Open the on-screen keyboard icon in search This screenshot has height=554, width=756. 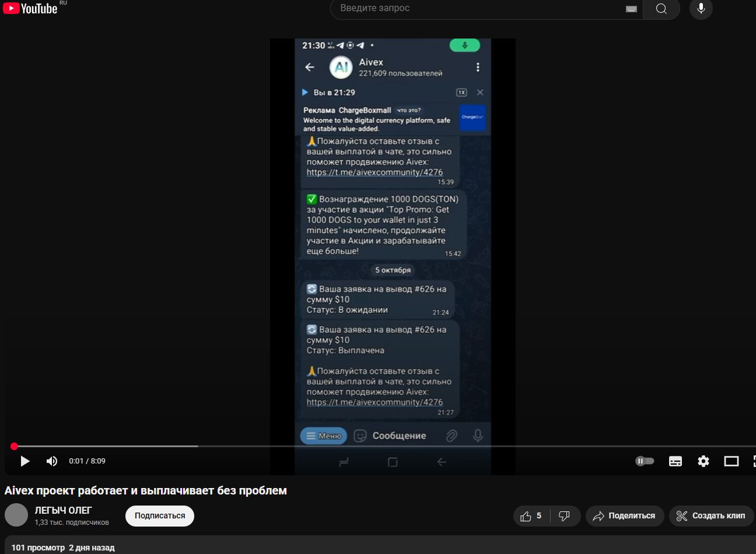pyautogui.click(x=631, y=9)
